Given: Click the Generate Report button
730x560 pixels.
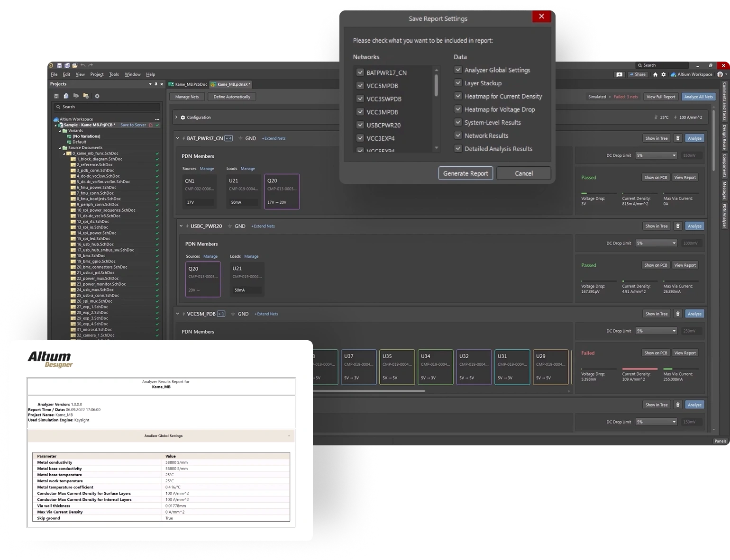Looking at the screenshot, I should [x=465, y=173].
